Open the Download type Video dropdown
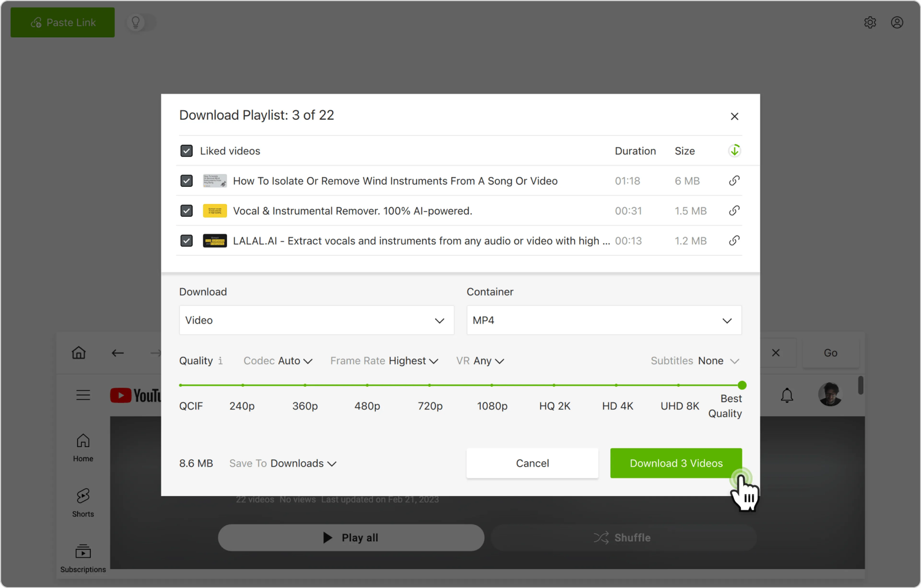Screen dimensions: 921x588 [316, 320]
